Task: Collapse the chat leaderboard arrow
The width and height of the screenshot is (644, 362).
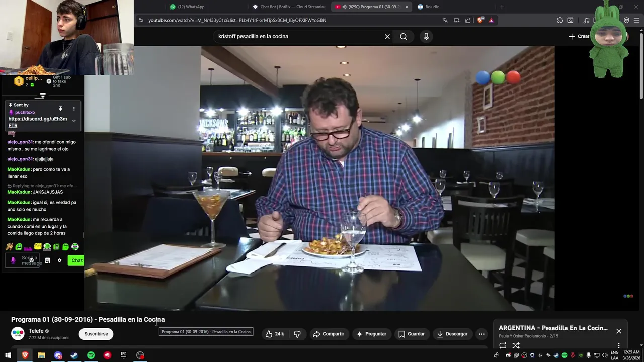Action: tap(43, 95)
